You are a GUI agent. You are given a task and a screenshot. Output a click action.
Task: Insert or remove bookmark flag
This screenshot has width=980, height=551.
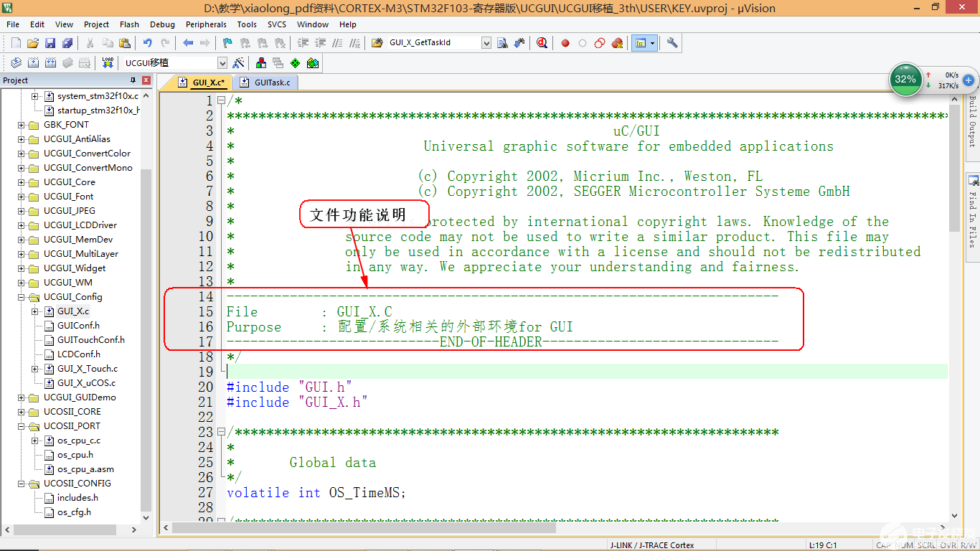point(228,43)
